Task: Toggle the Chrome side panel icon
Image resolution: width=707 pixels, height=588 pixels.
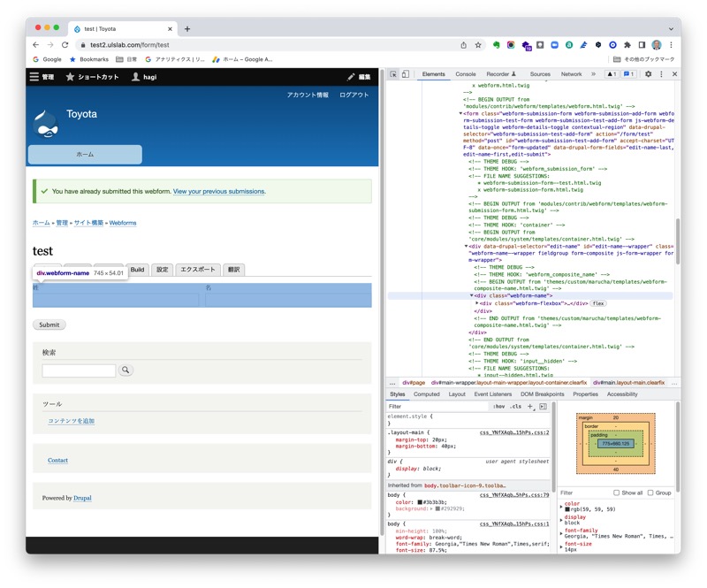Action: [x=642, y=45]
